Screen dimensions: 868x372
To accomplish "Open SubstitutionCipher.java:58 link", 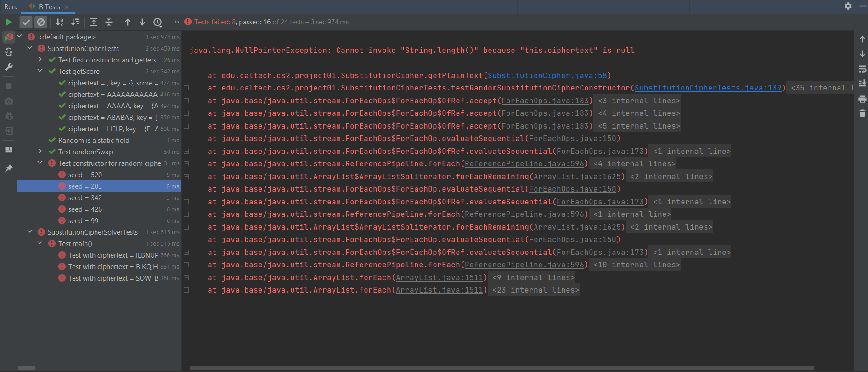I will pos(547,75).
